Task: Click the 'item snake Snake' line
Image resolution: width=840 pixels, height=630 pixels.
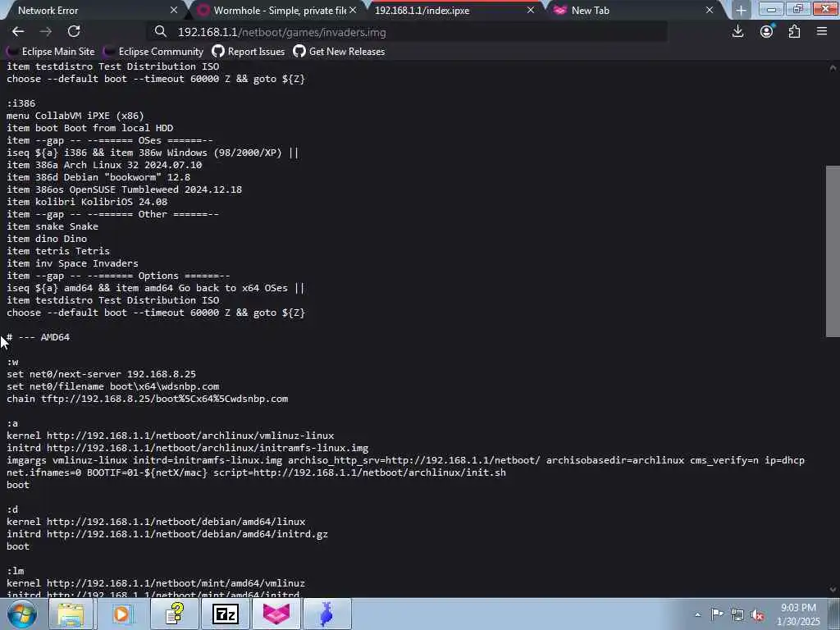Action: (52, 226)
